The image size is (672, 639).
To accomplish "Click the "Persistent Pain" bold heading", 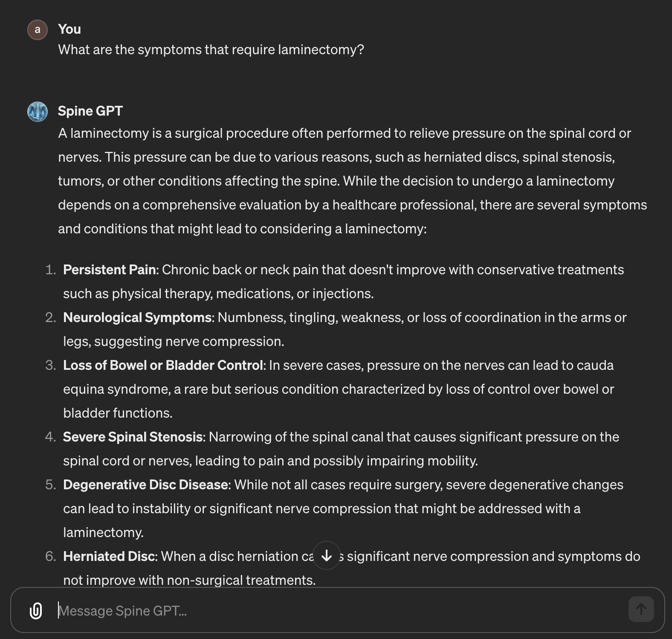I will (x=110, y=270).
